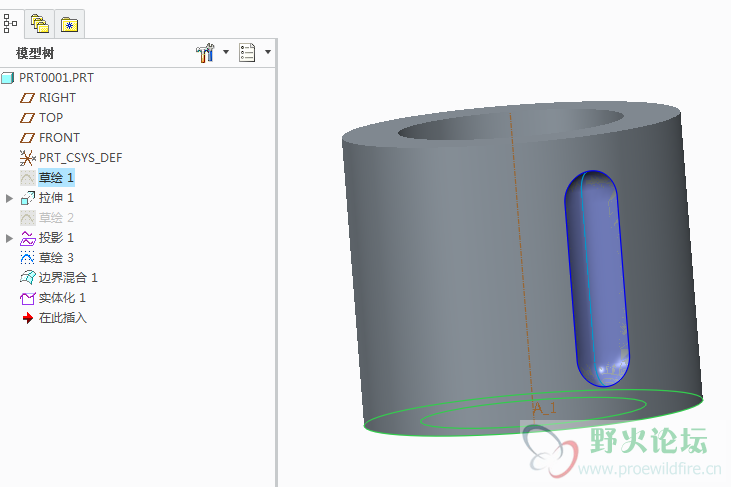Viewport: 731px width, 487px height.
Task: Open the Folder Browser tab
Action: coord(40,23)
